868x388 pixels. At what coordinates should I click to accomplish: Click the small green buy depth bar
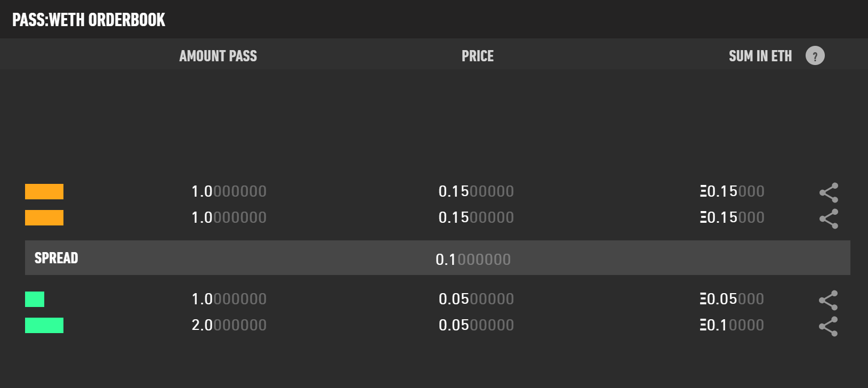tap(35, 299)
